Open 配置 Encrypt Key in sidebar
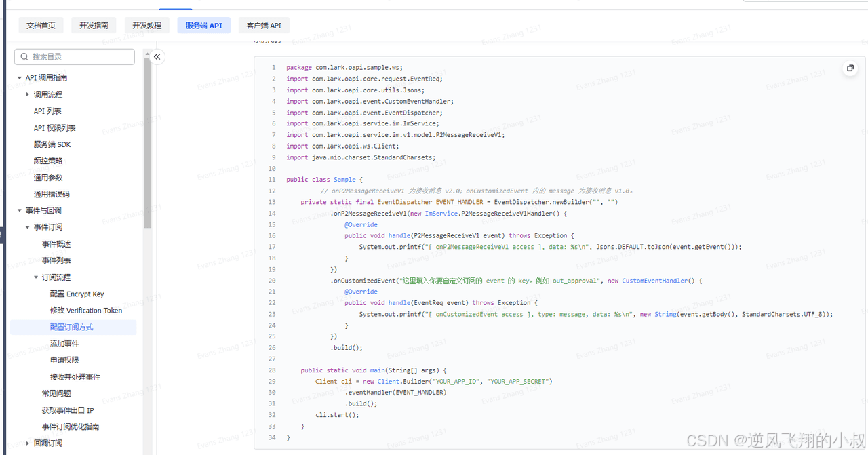 click(77, 294)
